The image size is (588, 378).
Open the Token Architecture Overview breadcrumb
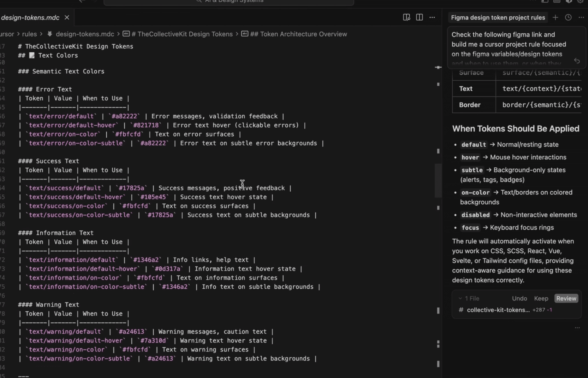point(298,34)
